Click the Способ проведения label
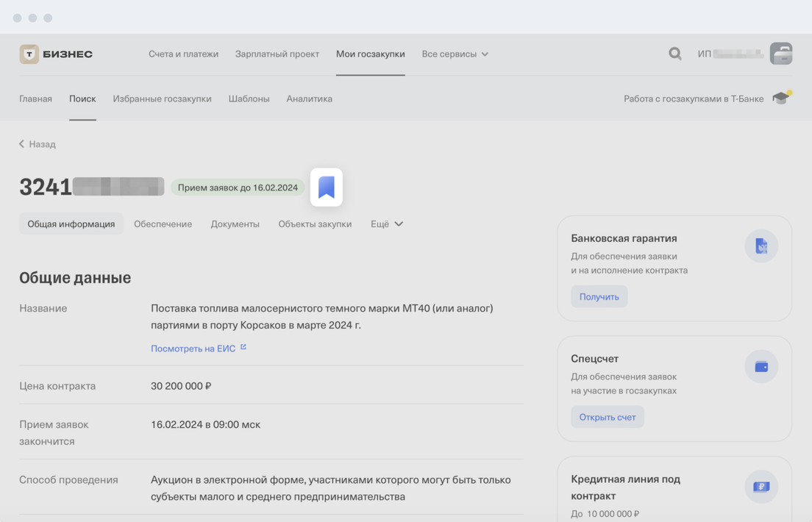Image resolution: width=812 pixels, height=522 pixels. (68, 479)
